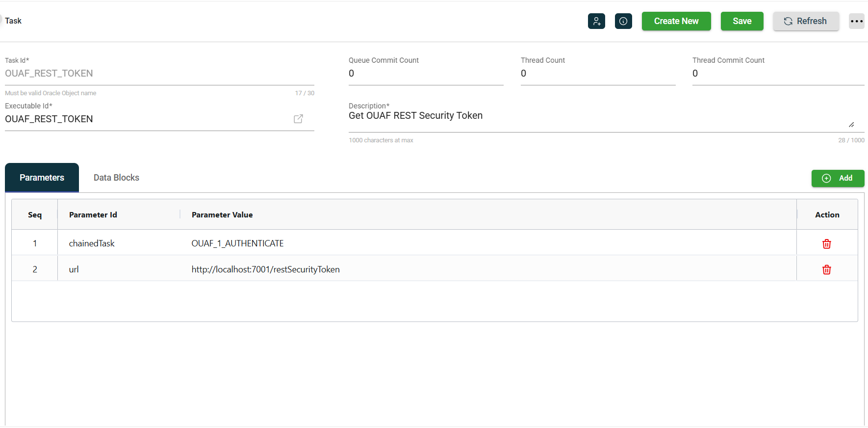Viewport: 868px width, 428px height.
Task: Add a new parameter
Action: [x=838, y=178]
